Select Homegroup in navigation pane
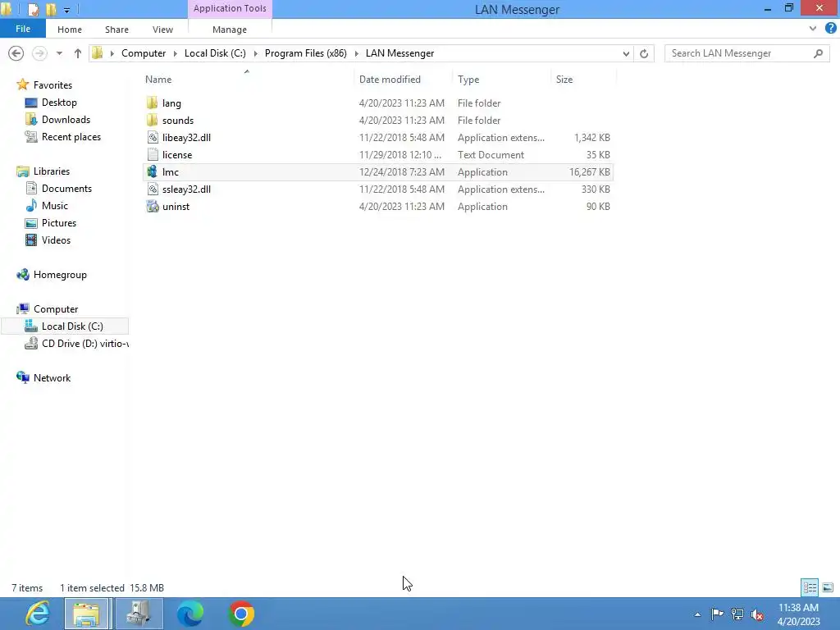 click(x=60, y=275)
